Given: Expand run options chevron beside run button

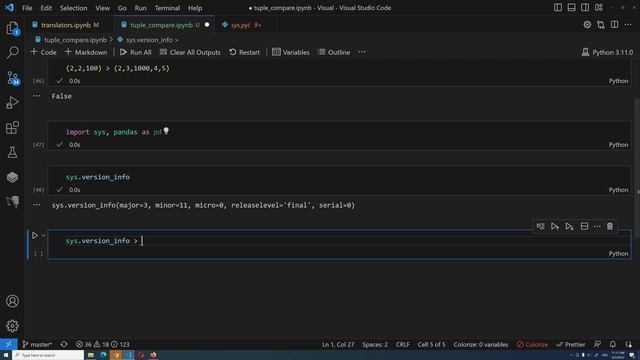Looking at the screenshot, I should (43, 236).
